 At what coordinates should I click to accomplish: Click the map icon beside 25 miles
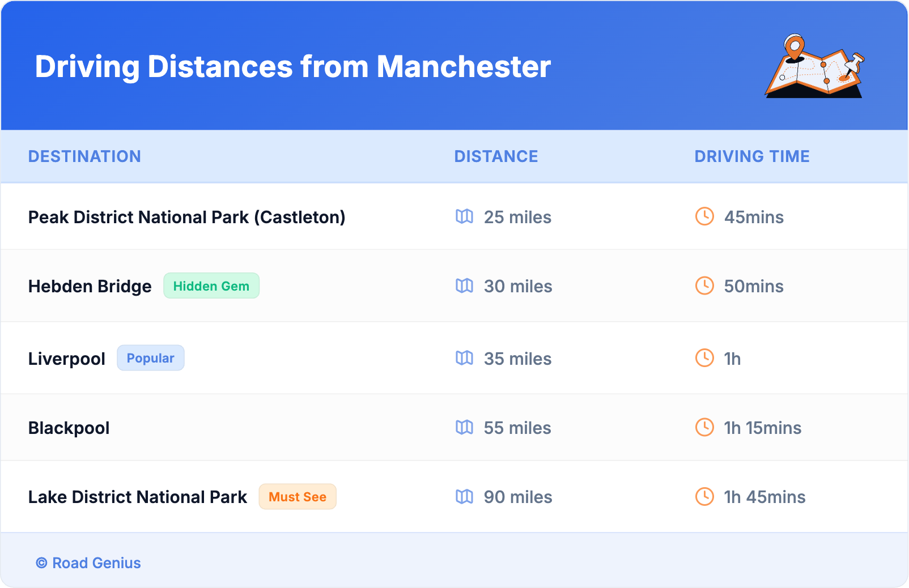pos(464,216)
